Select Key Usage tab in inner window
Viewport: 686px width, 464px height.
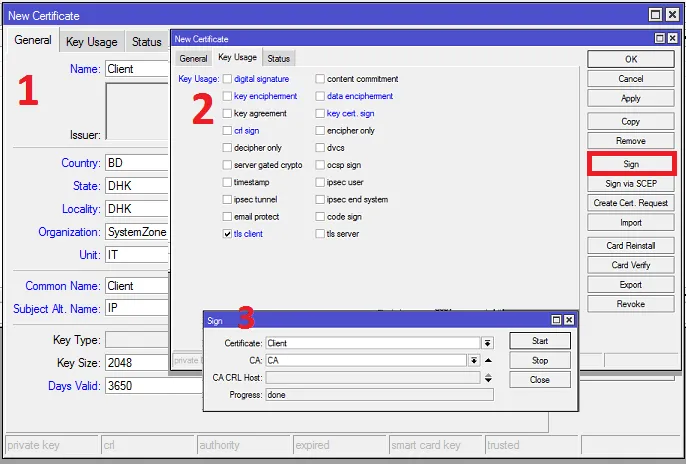coord(238,57)
